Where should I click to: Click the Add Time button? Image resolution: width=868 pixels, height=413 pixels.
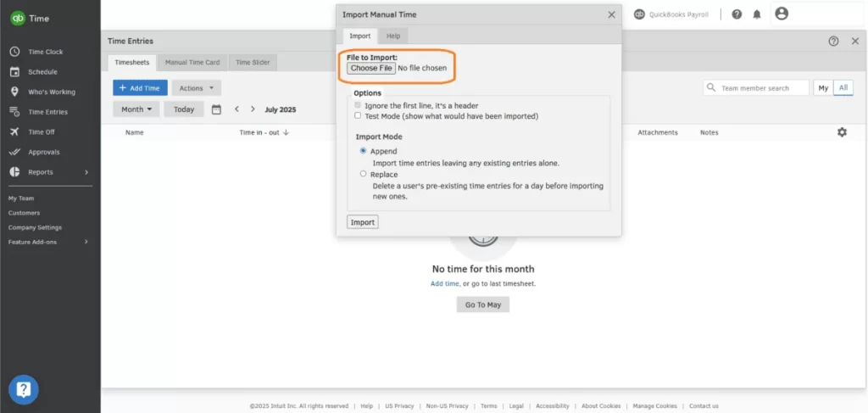140,88
